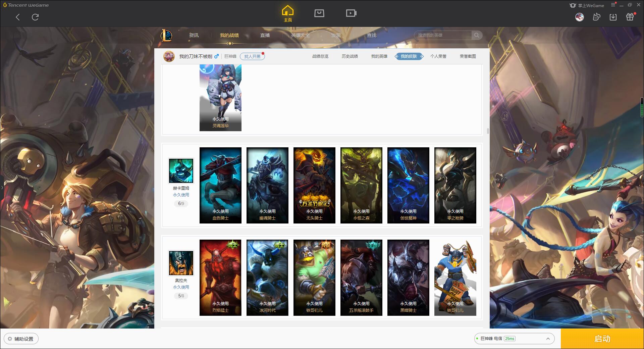The width and height of the screenshot is (644, 349).
Task: Click the 奥拉夫 champion portrait
Action: [x=181, y=263]
